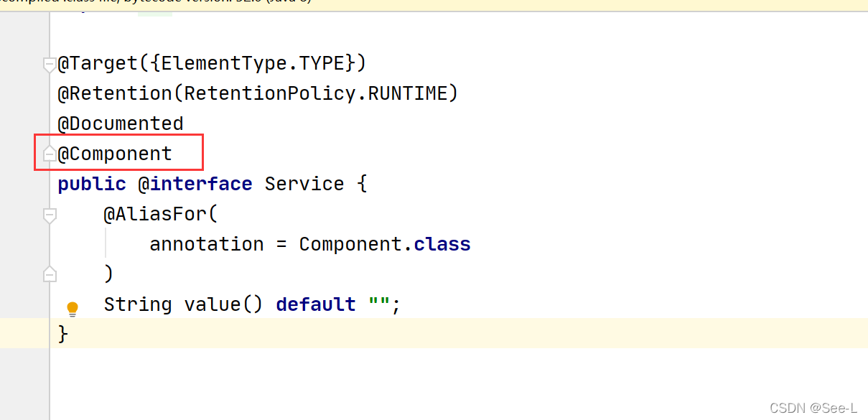Collapse the fold marker beside @AliasFor(

point(50,215)
